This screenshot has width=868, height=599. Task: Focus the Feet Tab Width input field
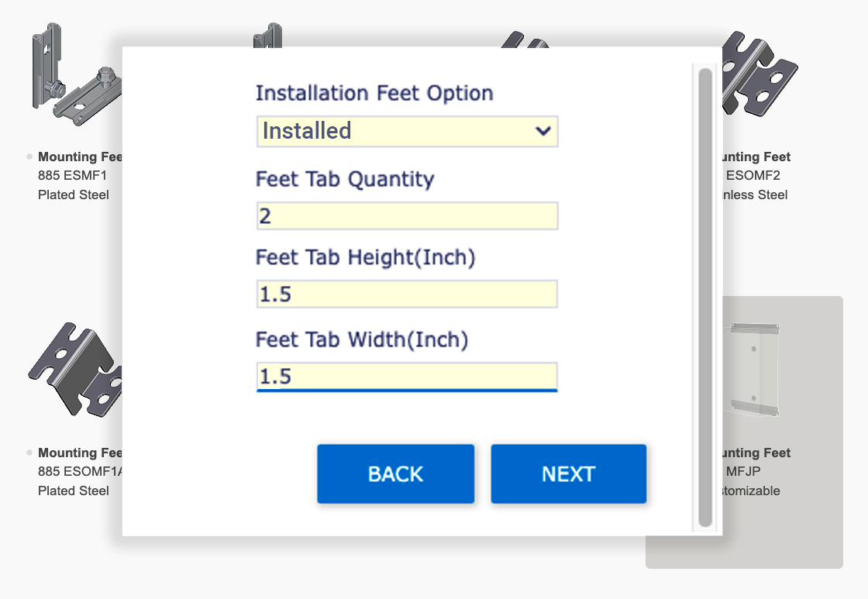click(x=407, y=377)
